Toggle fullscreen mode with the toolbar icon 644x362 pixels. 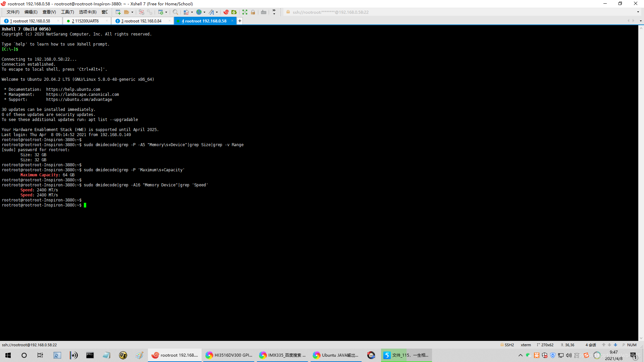click(x=245, y=12)
